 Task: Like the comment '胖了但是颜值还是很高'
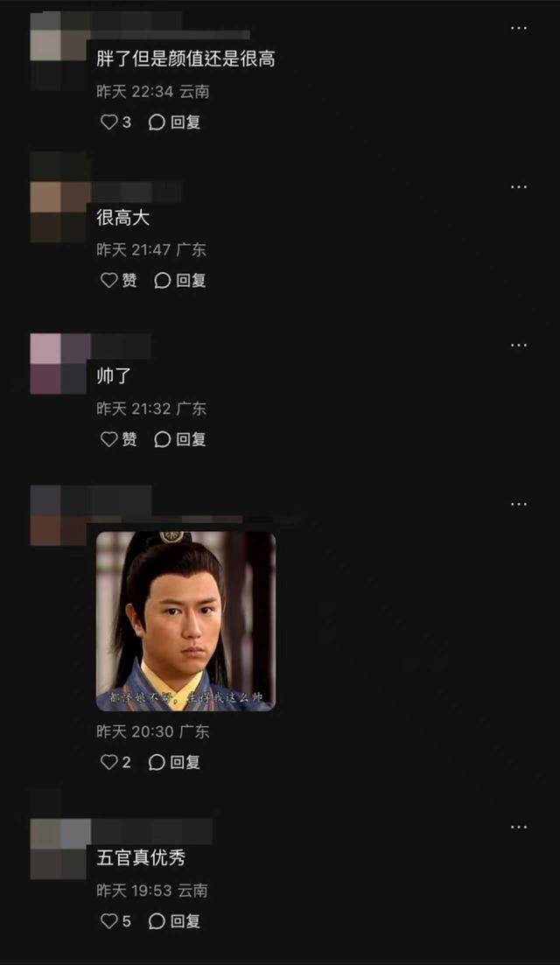[115, 122]
